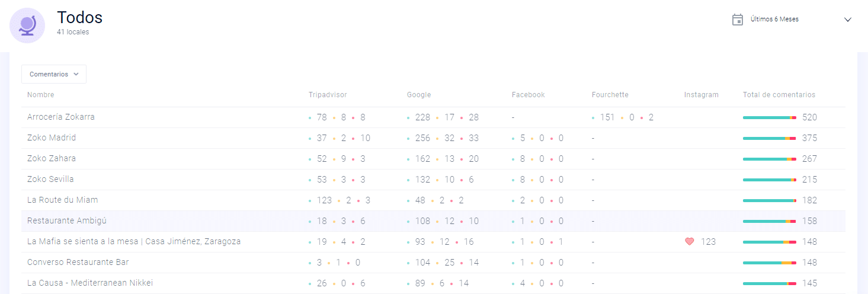
Task: Open Restaurante Ambigú details
Action: [67, 221]
